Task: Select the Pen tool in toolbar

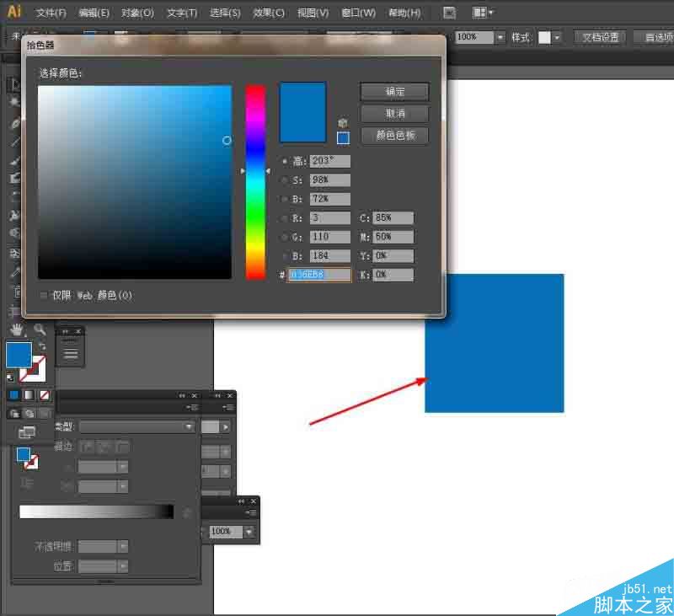Action: 15,123
